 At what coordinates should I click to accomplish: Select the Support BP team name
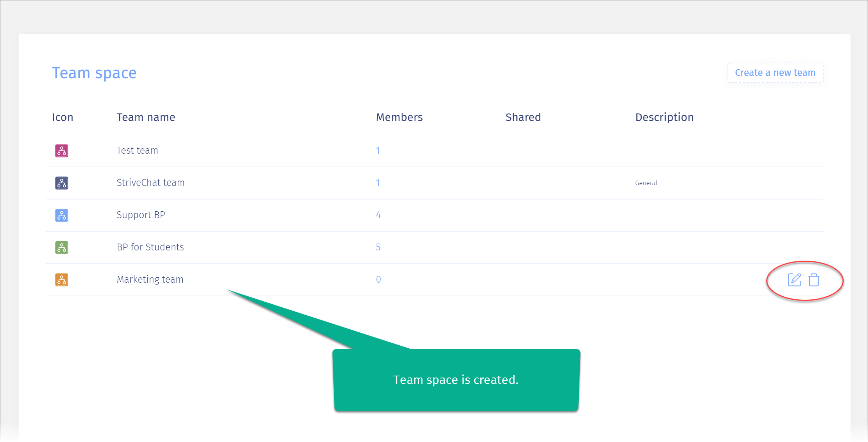(140, 215)
